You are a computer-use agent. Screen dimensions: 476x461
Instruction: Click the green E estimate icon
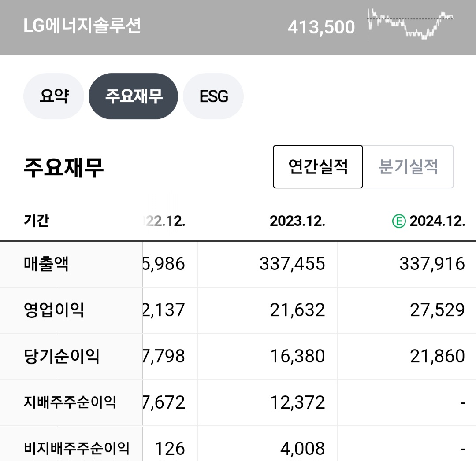pyautogui.click(x=399, y=221)
